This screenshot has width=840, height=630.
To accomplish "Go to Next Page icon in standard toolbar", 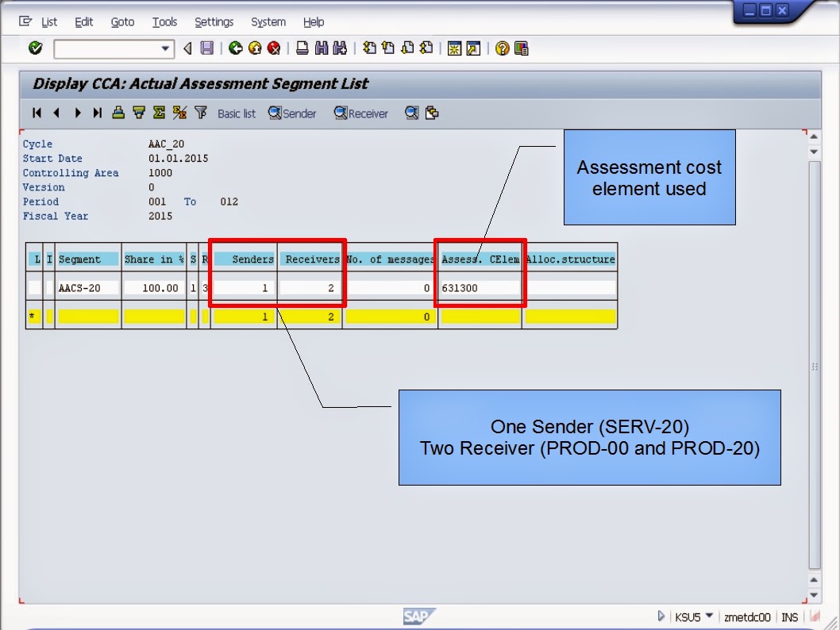I will point(407,48).
